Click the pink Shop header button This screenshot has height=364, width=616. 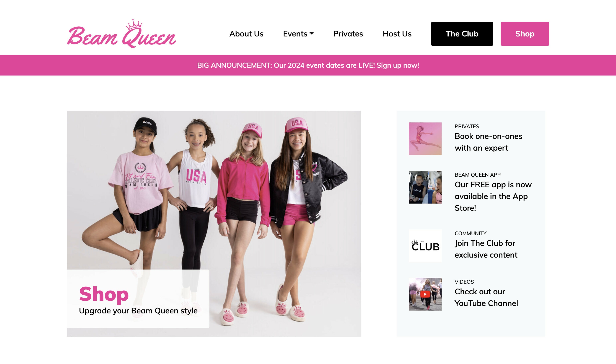[525, 34]
